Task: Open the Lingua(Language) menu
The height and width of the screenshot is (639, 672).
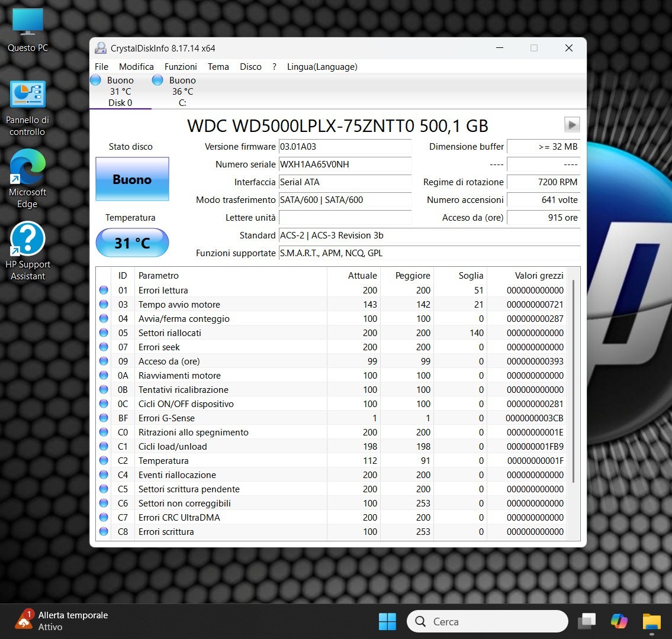Action: pos(322,67)
